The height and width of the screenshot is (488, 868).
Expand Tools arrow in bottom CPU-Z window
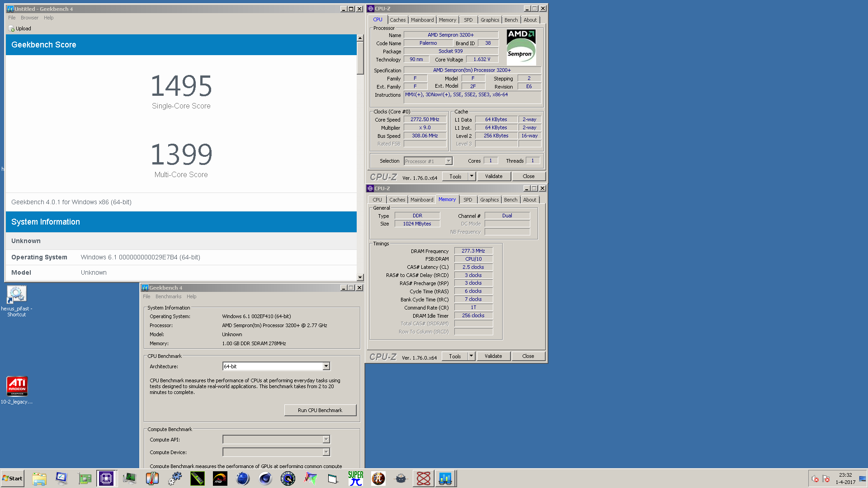point(471,356)
